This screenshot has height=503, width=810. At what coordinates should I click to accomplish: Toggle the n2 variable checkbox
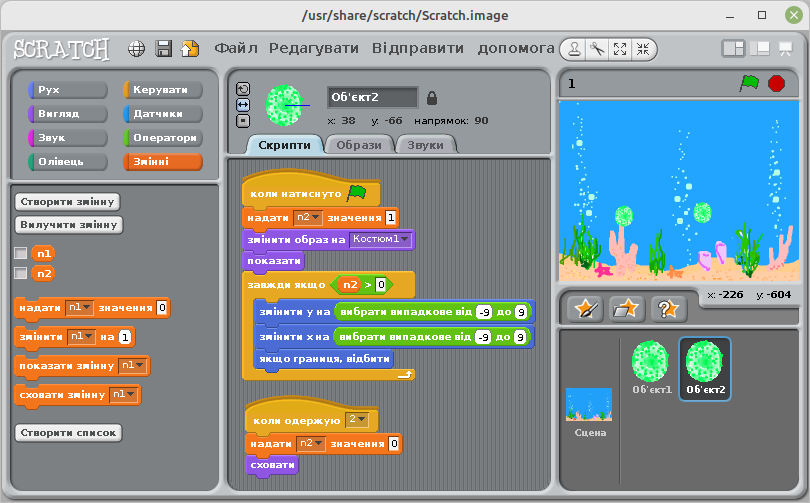click(x=21, y=273)
